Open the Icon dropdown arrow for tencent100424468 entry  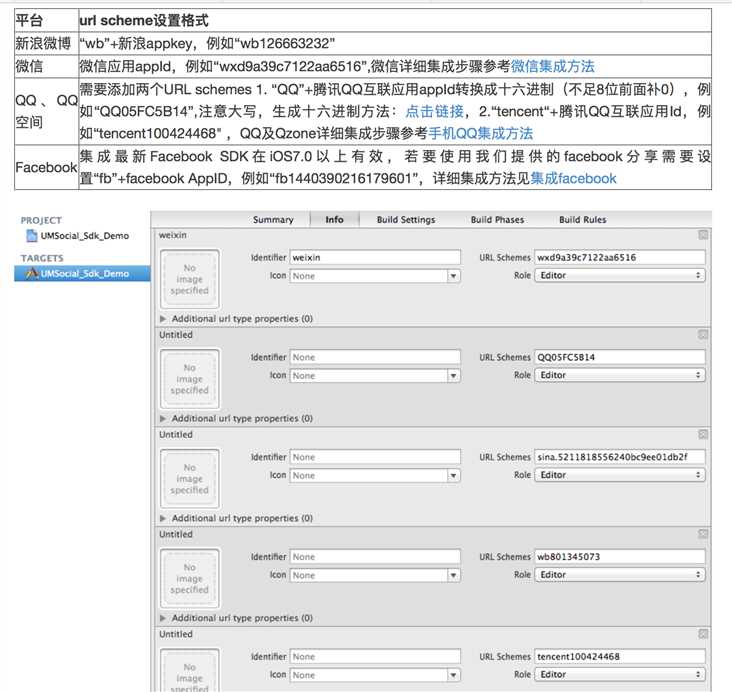453,675
